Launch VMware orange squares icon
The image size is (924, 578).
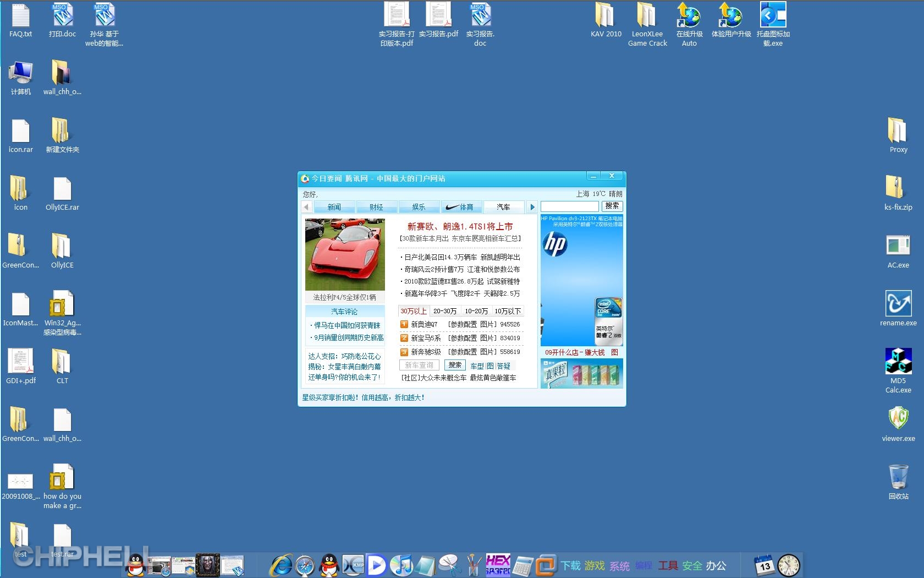tap(546, 565)
